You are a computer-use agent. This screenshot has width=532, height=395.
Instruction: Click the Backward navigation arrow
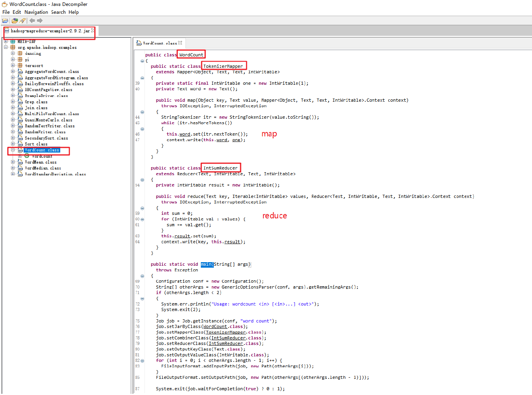[x=32, y=20]
